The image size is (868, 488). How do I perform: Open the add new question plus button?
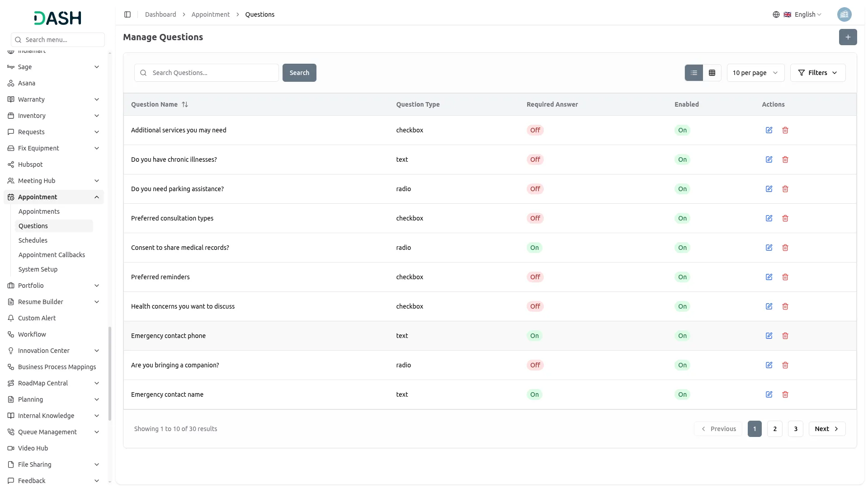848,37
